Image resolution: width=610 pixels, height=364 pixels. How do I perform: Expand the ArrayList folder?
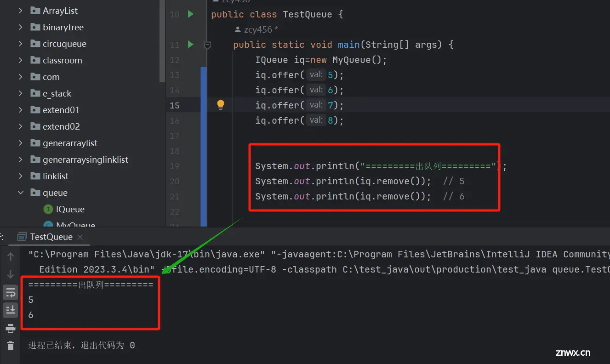pyautogui.click(x=20, y=11)
